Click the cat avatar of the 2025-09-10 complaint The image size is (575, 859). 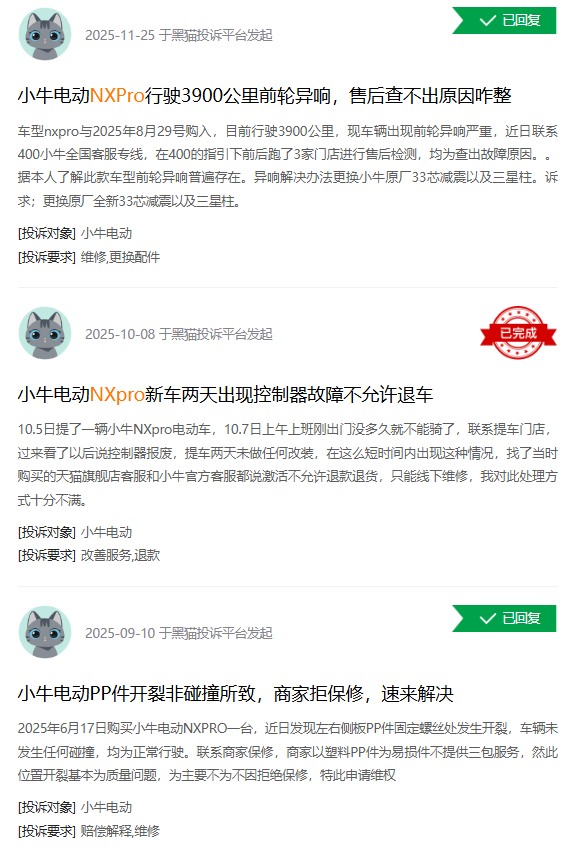[45, 632]
